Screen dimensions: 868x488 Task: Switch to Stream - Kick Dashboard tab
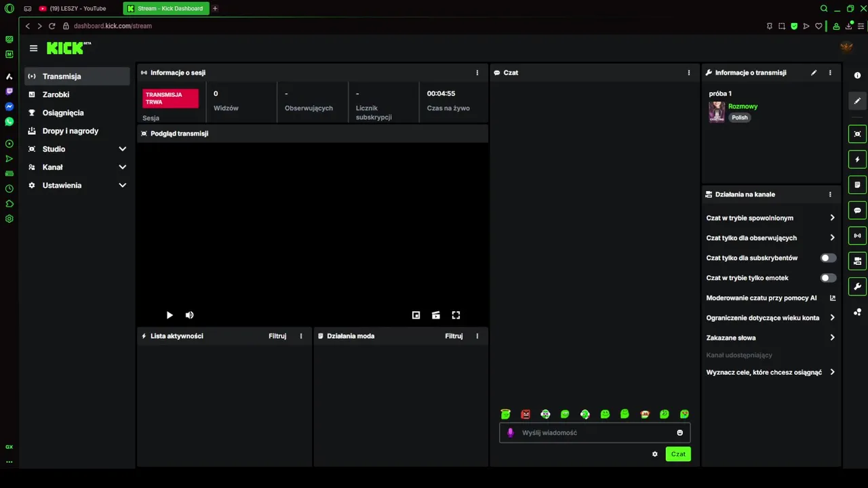pos(166,8)
